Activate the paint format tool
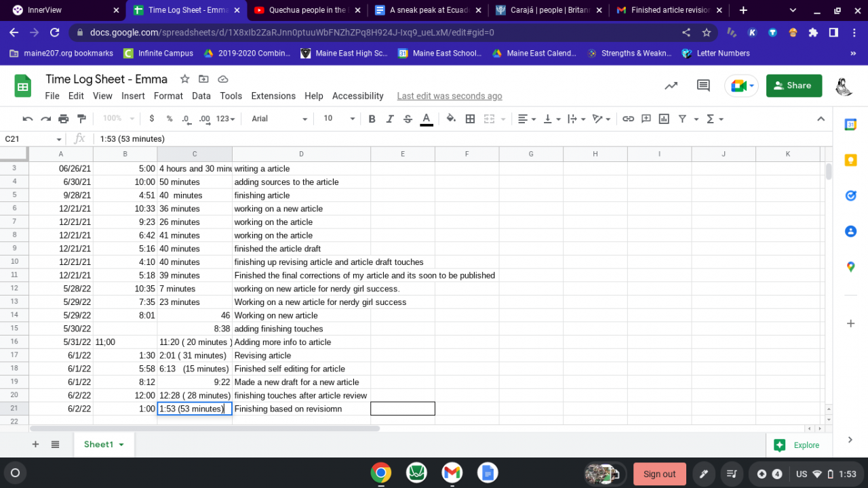The height and width of the screenshot is (488, 868). (81, 119)
